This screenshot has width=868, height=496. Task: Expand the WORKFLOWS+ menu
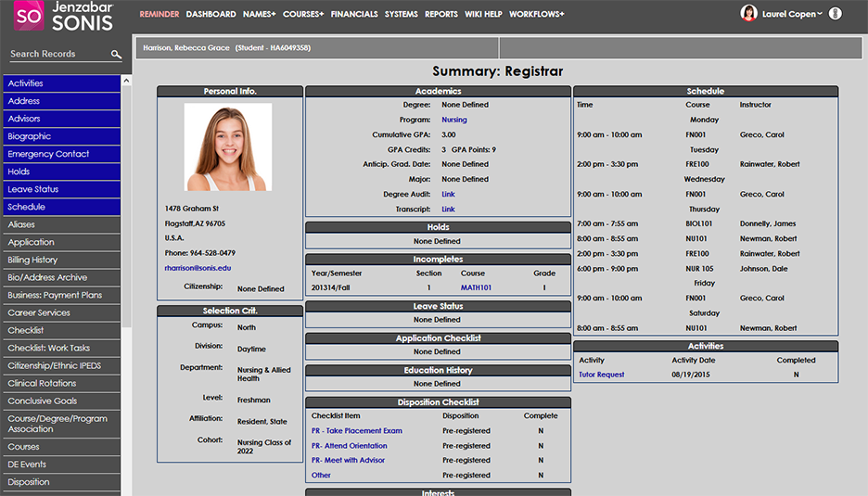click(x=536, y=15)
